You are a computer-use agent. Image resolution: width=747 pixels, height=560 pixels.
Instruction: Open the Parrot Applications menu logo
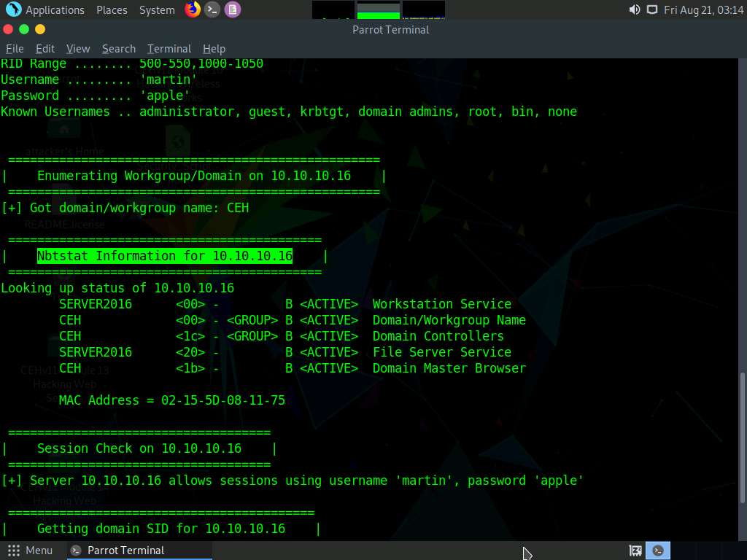coord(13,9)
